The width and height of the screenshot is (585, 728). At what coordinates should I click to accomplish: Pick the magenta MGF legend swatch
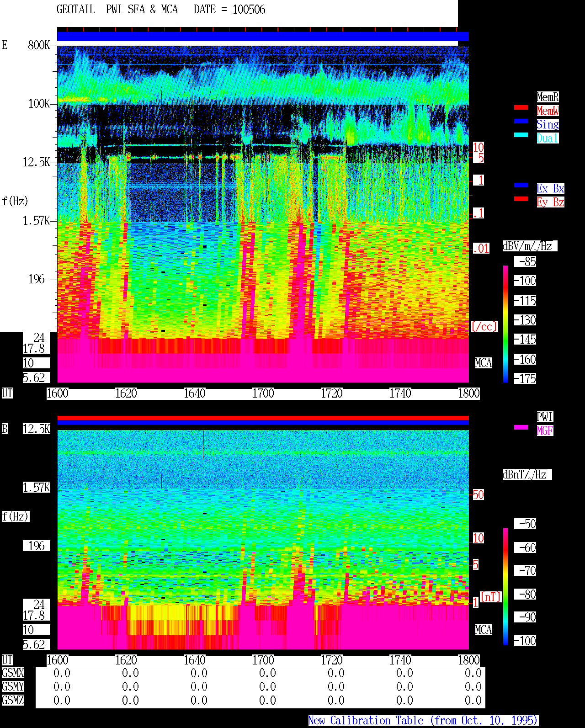coord(521,427)
